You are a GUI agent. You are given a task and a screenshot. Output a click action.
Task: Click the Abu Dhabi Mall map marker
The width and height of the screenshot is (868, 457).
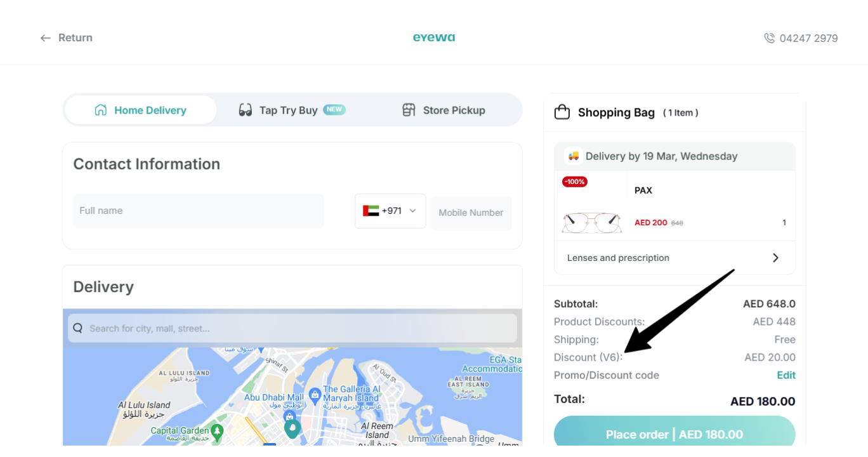coord(290,416)
